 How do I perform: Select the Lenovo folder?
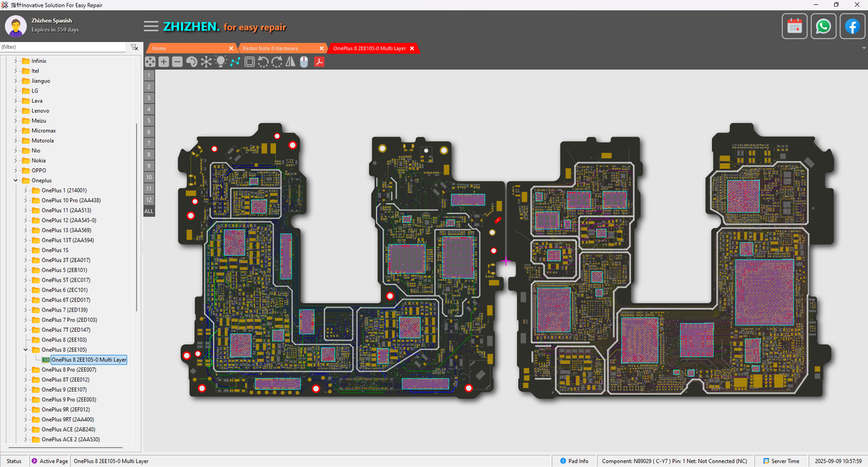(x=40, y=111)
